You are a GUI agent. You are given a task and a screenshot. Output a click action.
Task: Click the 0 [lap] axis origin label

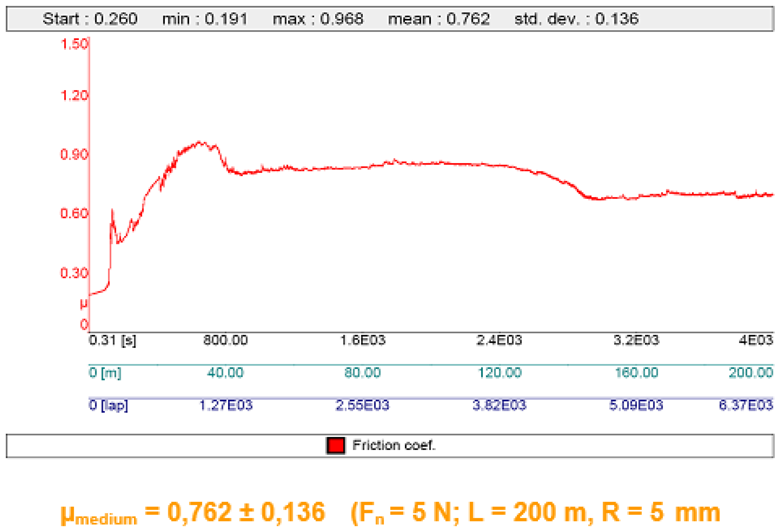pyautogui.click(x=108, y=405)
